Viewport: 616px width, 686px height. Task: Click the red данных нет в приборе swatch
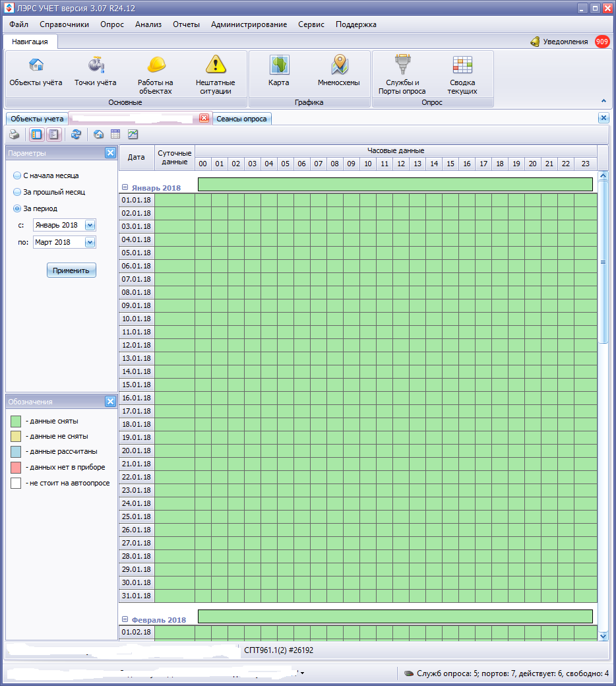pos(16,467)
